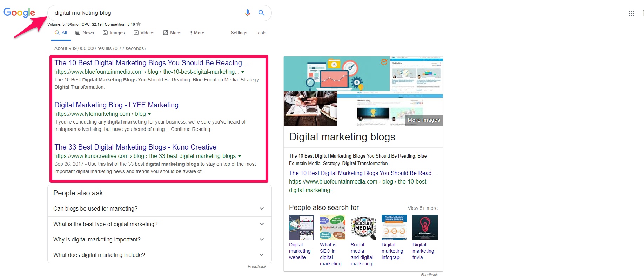
Task: Open Digital marketing trivia thumbnail
Action: coord(425,227)
